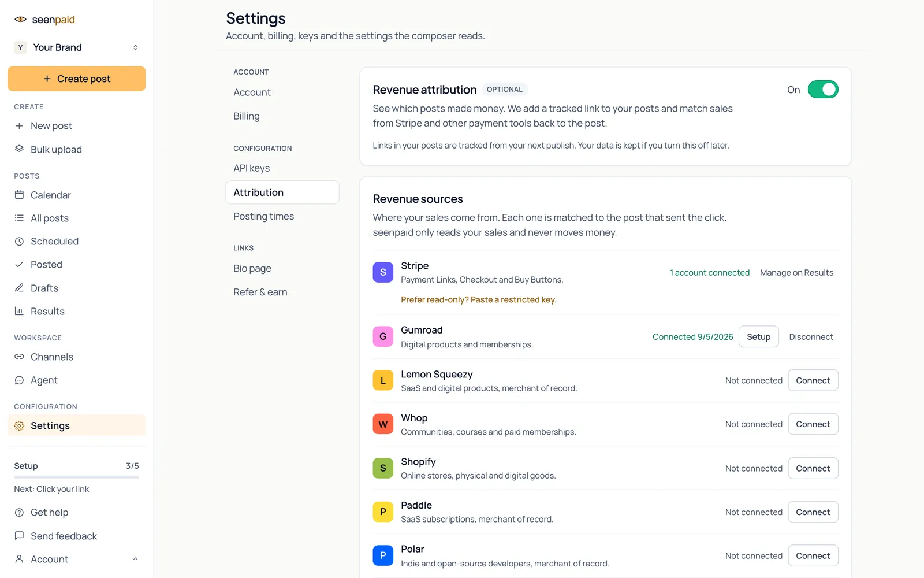Screen dimensions: 924x578
Task: Open Refer & earn tab
Action: 260,292
